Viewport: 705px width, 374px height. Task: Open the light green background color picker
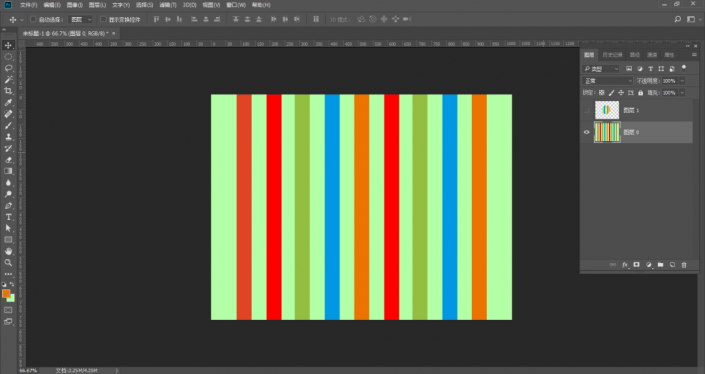[12, 299]
